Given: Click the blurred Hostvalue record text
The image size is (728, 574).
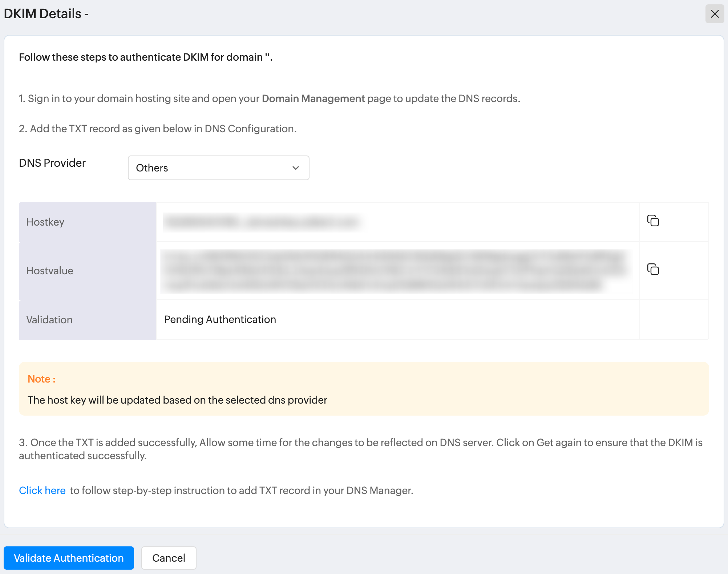Looking at the screenshot, I should (396, 271).
